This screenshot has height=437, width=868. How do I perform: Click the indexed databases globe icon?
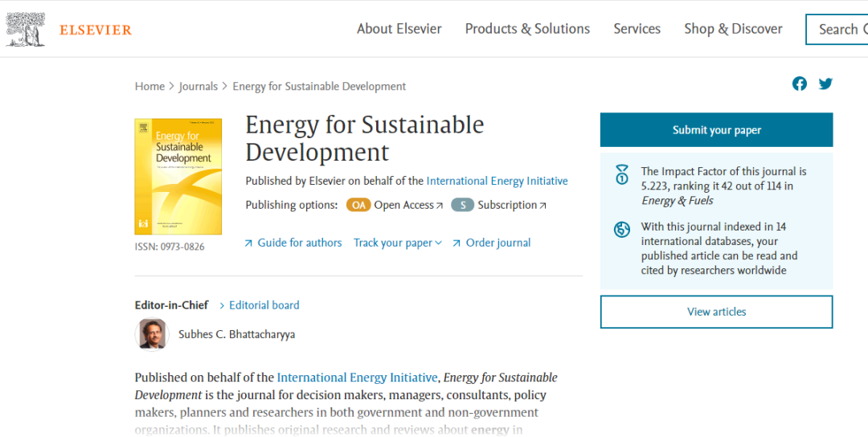621,230
